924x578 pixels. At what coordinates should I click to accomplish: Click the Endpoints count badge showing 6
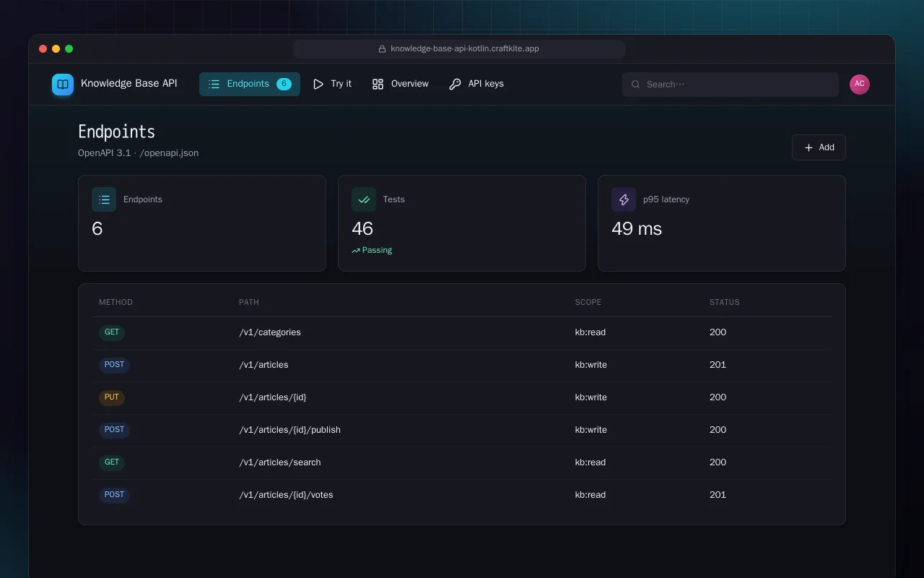click(x=284, y=84)
